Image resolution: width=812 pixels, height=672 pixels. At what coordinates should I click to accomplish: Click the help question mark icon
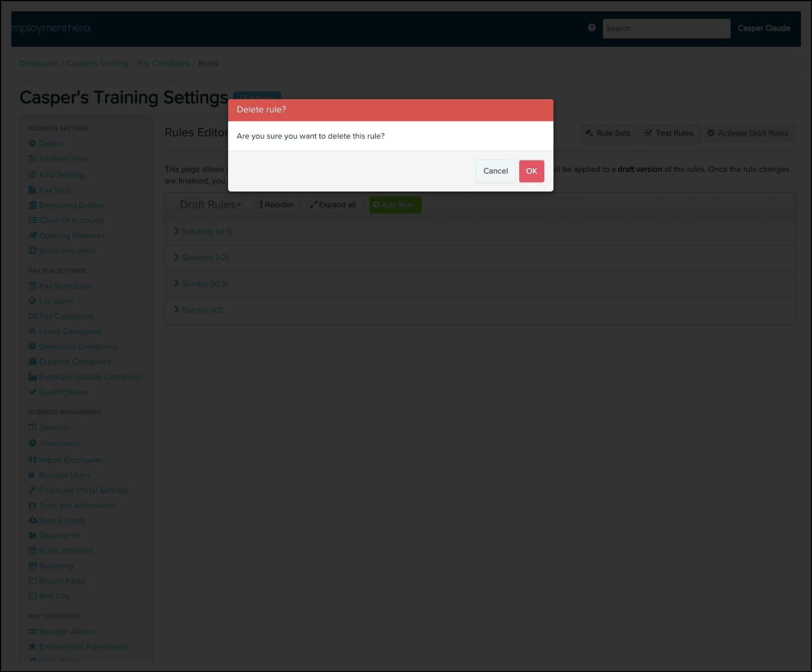click(x=591, y=28)
